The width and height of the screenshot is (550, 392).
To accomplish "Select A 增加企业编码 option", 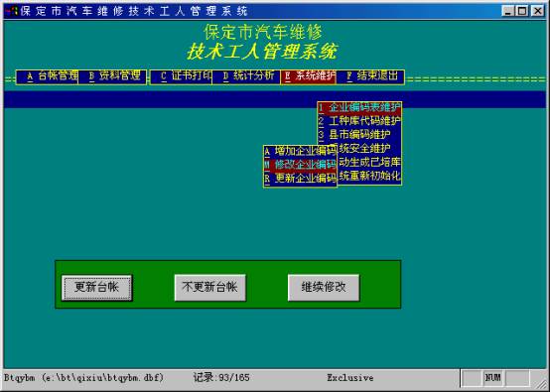I will click(x=300, y=152).
